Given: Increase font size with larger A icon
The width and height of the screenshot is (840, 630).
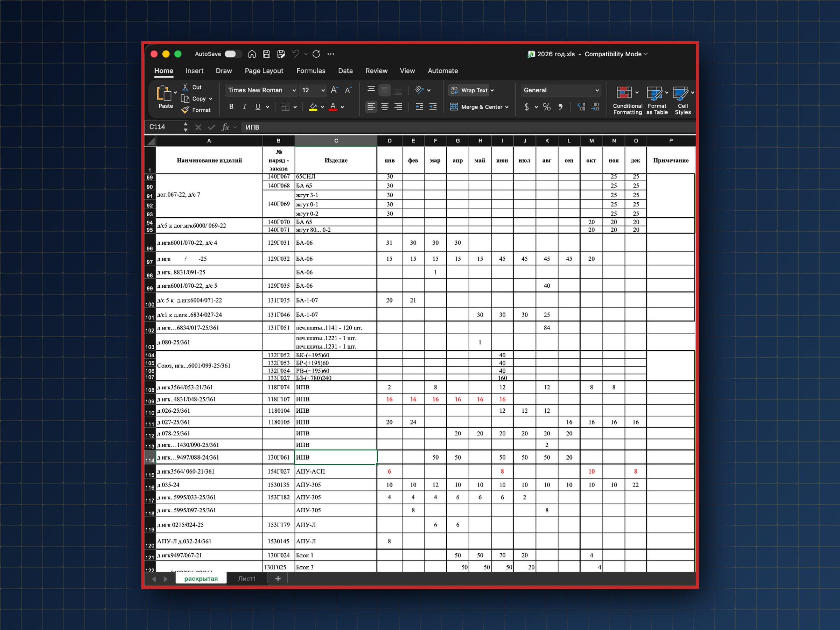Looking at the screenshot, I should tap(334, 90).
